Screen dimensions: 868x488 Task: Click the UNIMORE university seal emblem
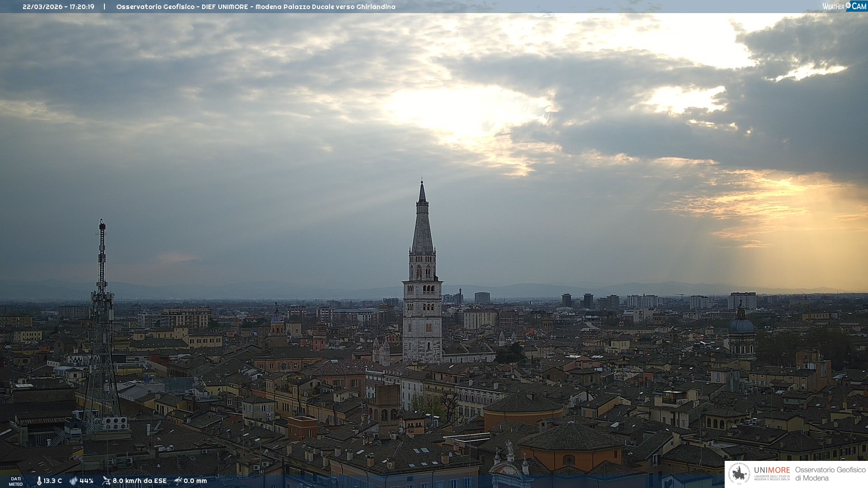pos(740,474)
